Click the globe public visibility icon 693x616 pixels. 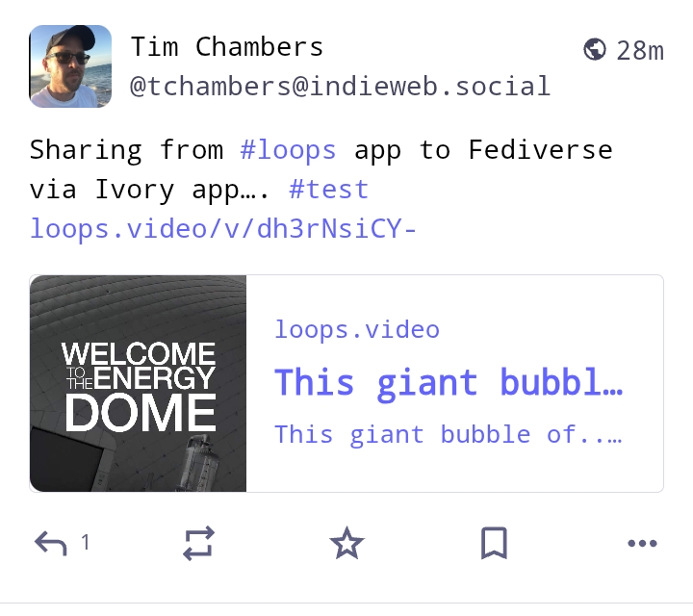tap(595, 49)
